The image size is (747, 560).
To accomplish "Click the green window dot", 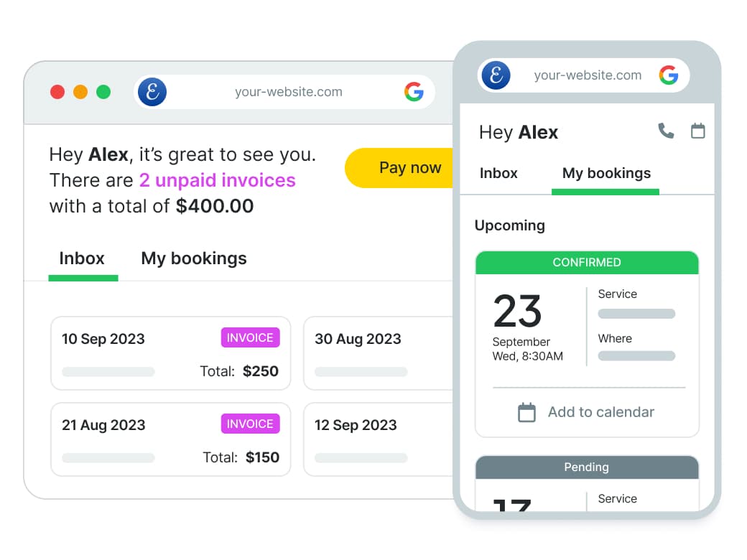I will (x=103, y=91).
